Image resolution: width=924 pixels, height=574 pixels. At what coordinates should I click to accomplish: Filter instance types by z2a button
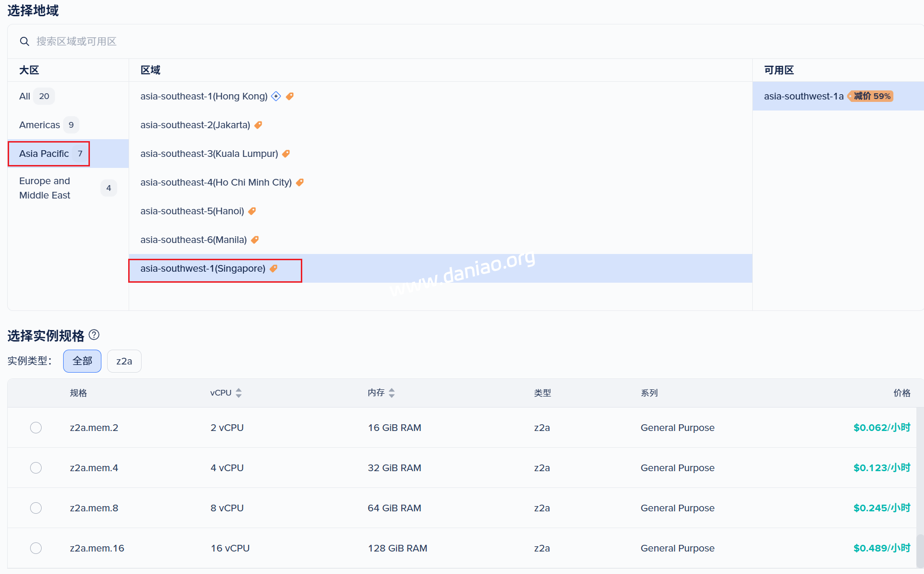pyautogui.click(x=124, y=361)
